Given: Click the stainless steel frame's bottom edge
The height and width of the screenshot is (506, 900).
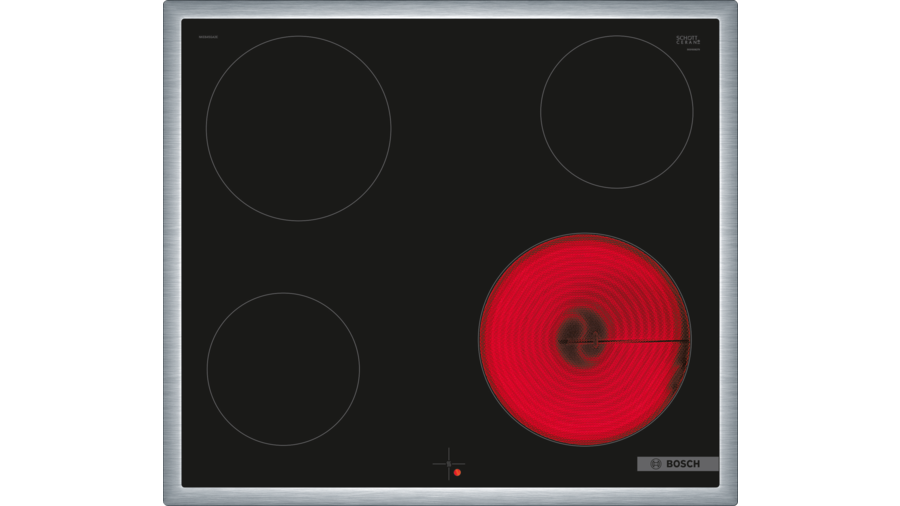Looking at the screenshot, I should 450,496.
